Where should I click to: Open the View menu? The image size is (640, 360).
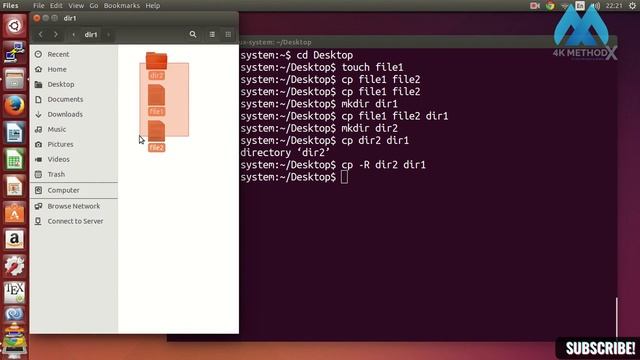76,5
